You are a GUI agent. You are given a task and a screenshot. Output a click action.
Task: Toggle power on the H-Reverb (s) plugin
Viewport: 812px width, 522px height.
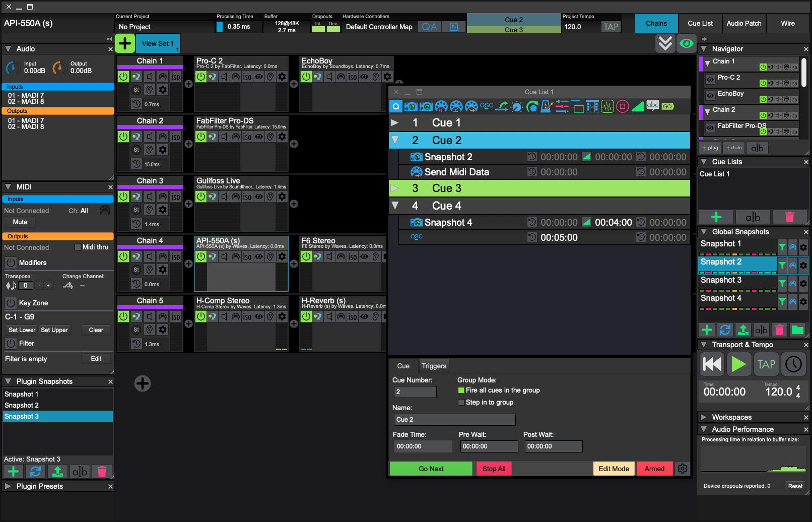pyautogui.click(x=306, y=316)
